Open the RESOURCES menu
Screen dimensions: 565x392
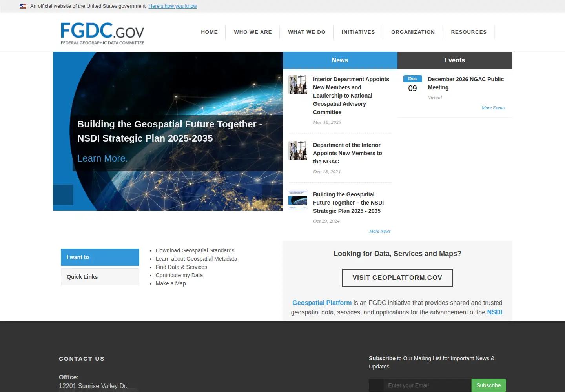pos(469,32)
